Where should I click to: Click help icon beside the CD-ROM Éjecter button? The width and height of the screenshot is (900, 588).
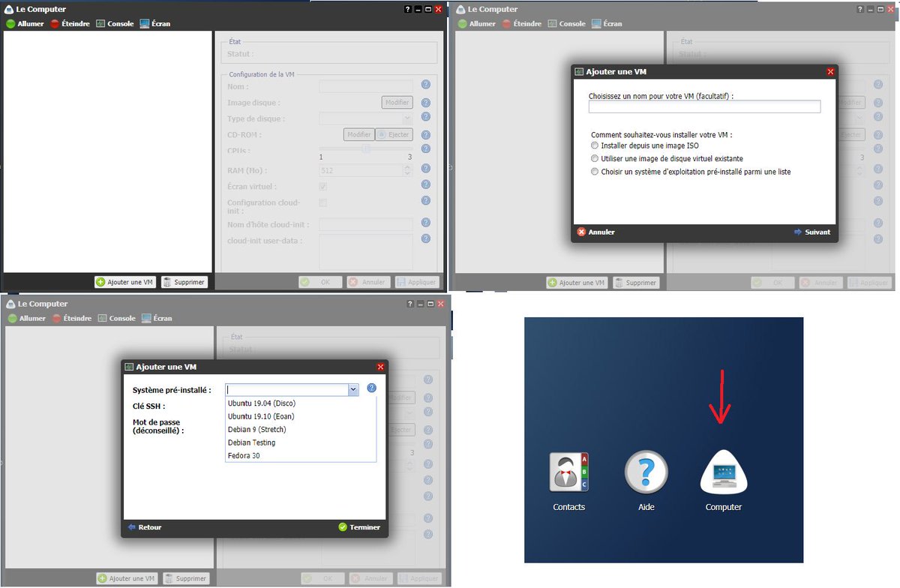425,135
